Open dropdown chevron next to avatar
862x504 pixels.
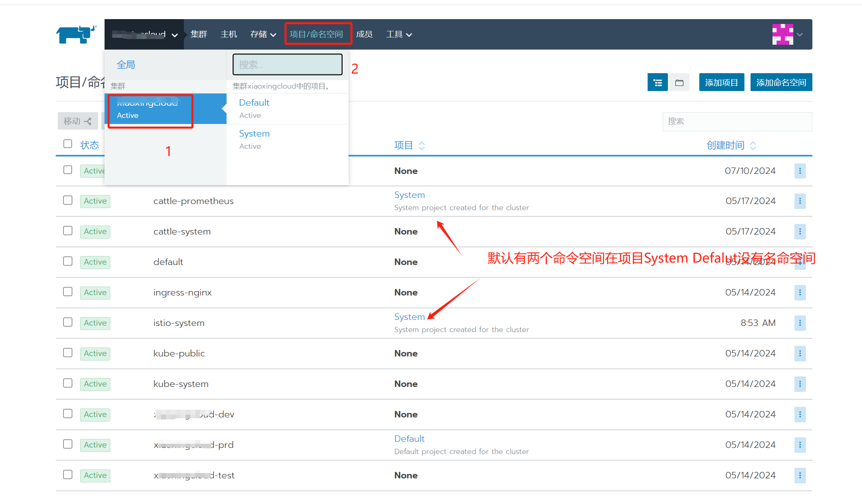pos(800,35)
